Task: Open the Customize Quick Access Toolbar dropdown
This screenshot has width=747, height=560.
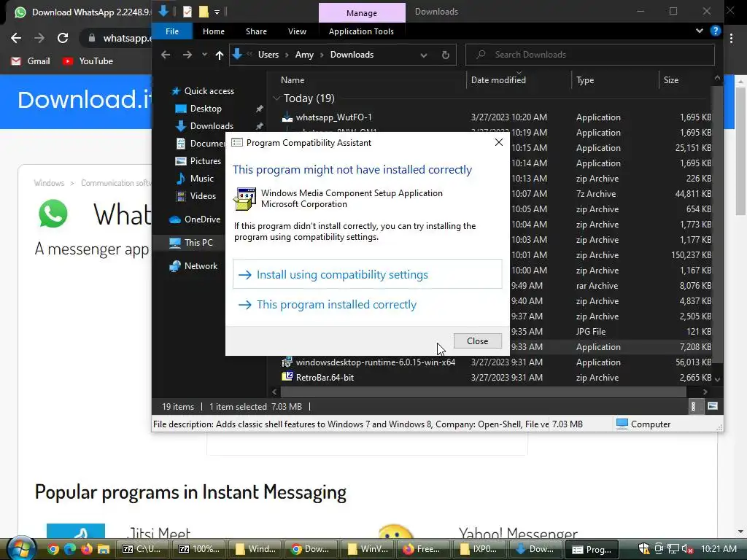Action: 217,12
